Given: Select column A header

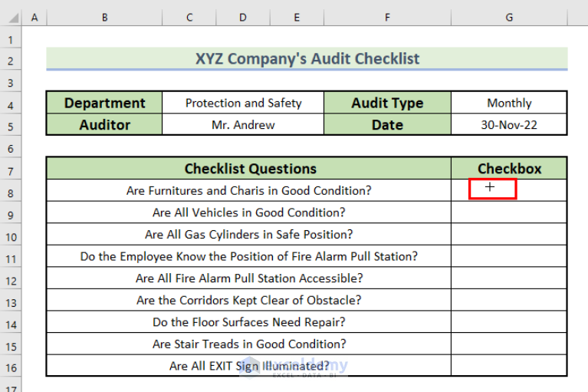Looking at the screenshot, I should click(34, 17).
